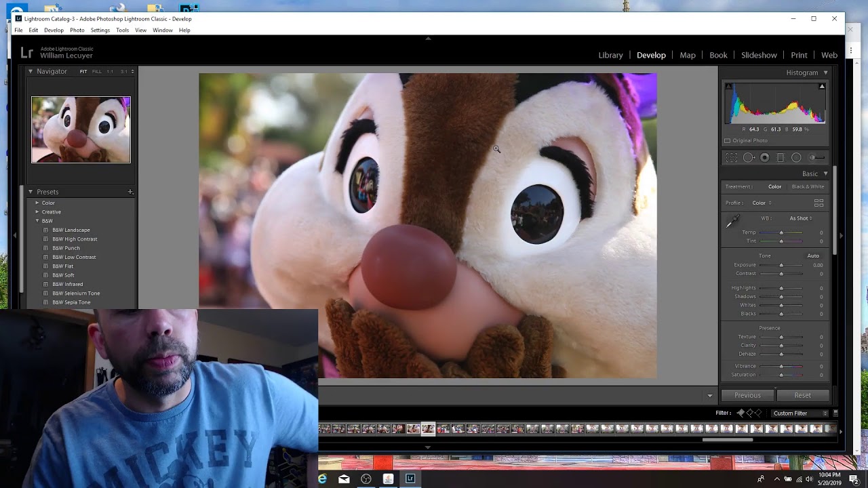Screen dimensions: 868x488
Task: Apply the B&W Sepia Tone preset
Action: click(71, 302)
